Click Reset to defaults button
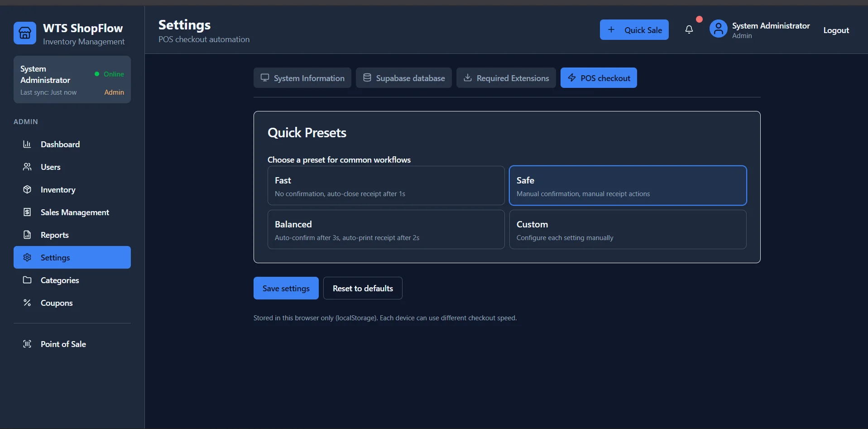 coord(363,288)
